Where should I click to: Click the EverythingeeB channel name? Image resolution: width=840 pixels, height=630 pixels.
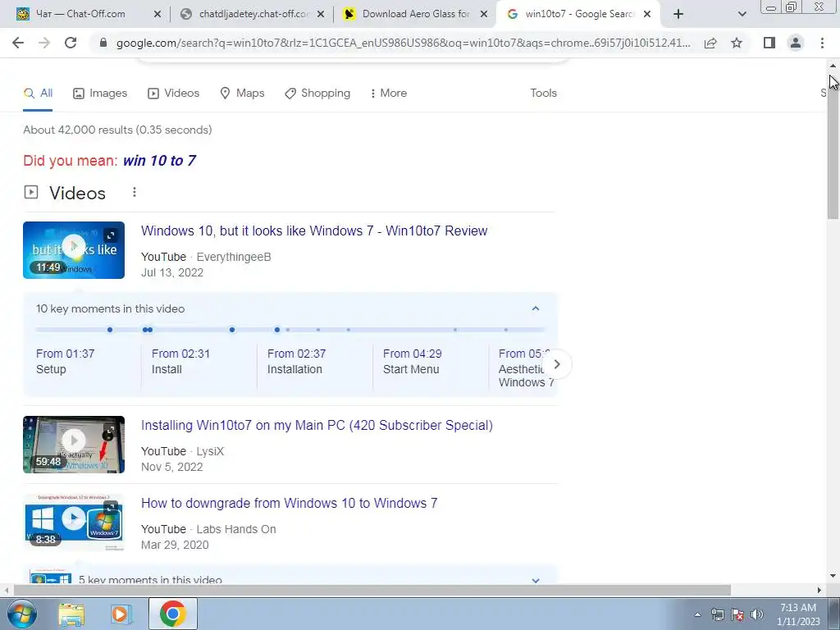(234, 257)
